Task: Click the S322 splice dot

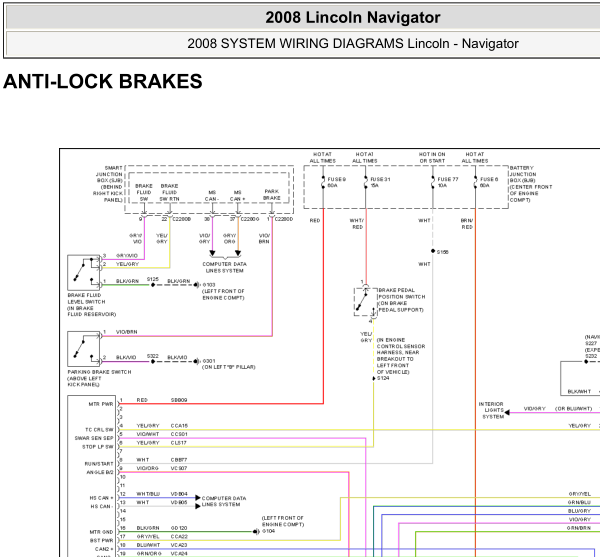Action: click(153, 361)
